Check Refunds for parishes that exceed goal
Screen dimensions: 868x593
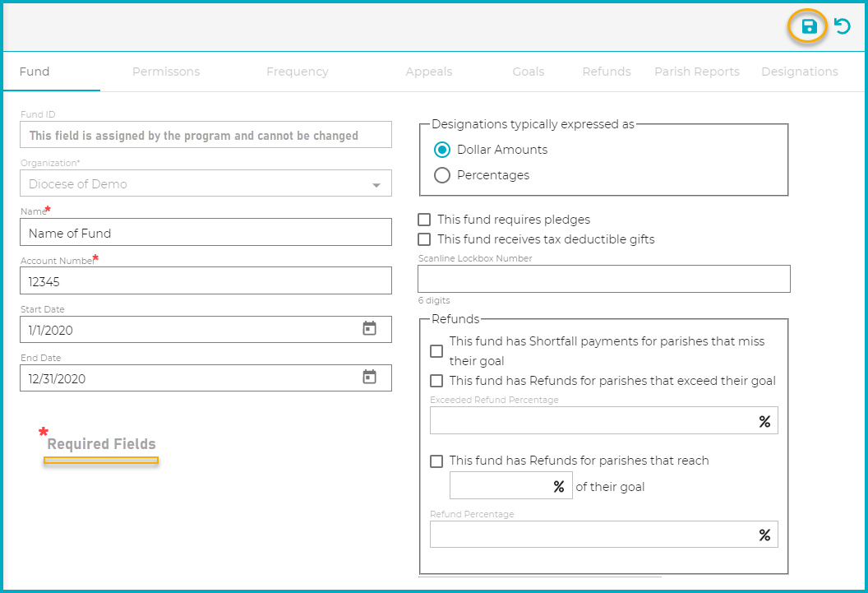click(x=436, y=381)
